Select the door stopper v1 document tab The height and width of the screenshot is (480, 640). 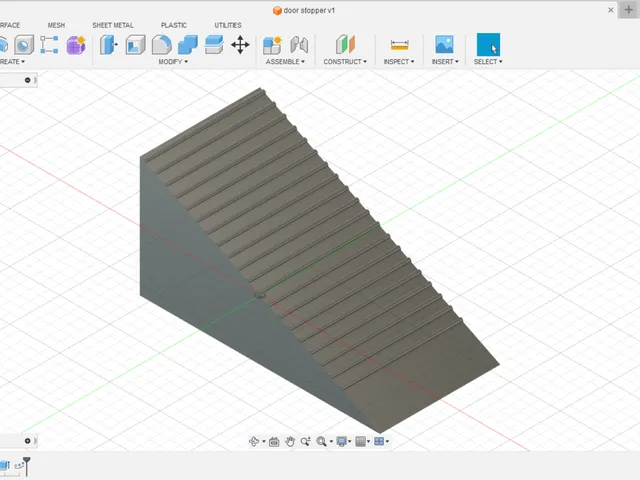(x=304, y=10)
